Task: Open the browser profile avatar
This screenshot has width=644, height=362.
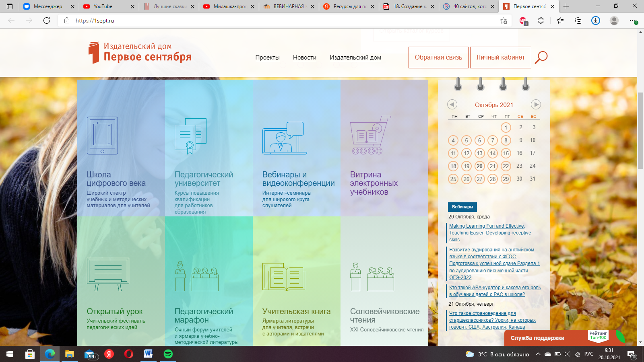Action: (614, 21)
